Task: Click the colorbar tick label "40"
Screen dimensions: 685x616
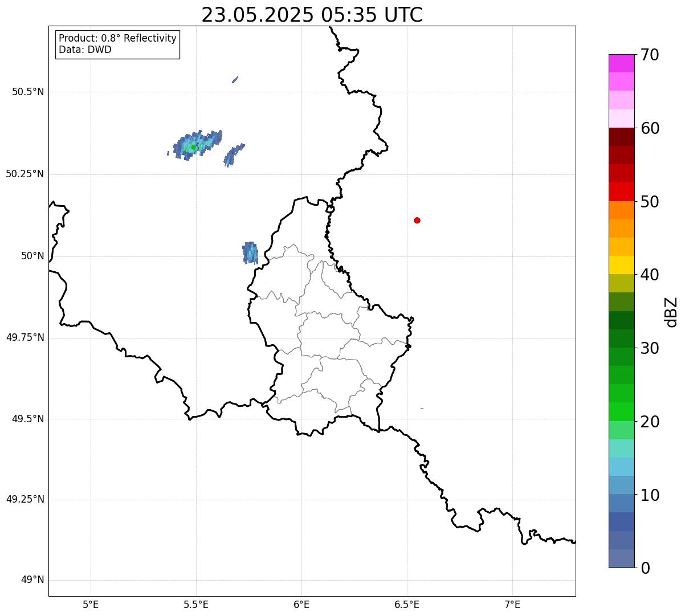Action: click(x=650, y=275)
